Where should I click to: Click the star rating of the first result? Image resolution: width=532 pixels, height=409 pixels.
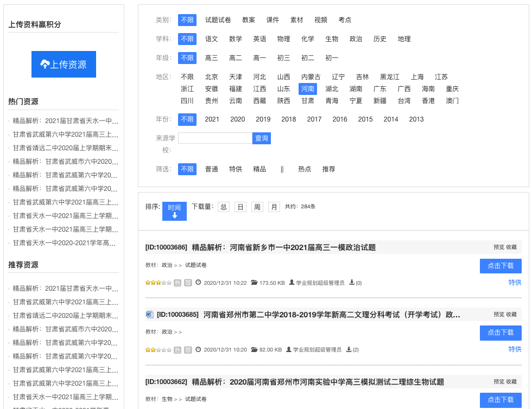point(158,283)
